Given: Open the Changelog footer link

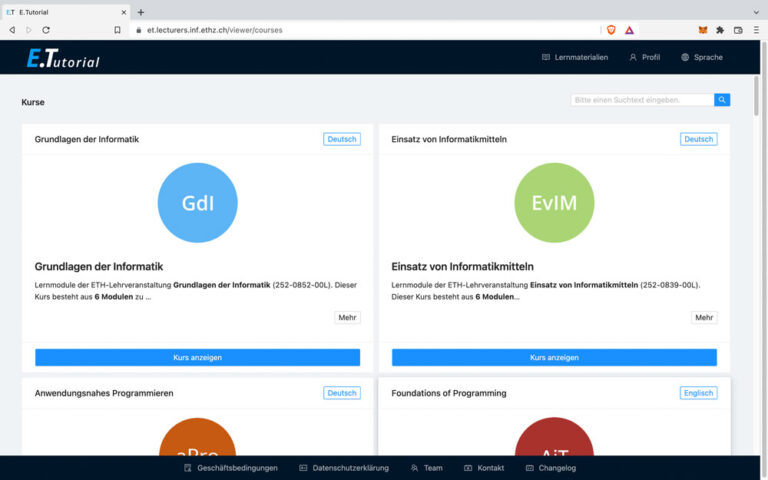Looking at the screenshot, I should pos(549,467).
